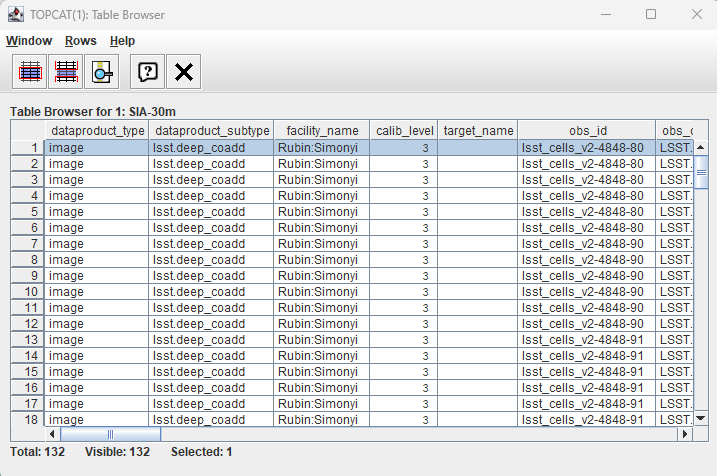Minimize the TOPCAT Table Browser window
The image size is (717, 476).
(606, 15)
